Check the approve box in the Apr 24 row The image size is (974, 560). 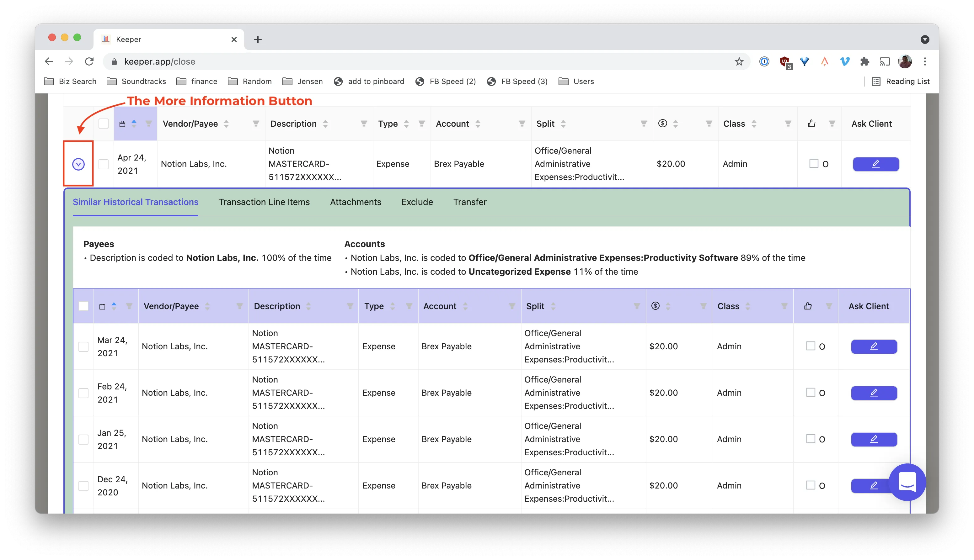[814, 163]
